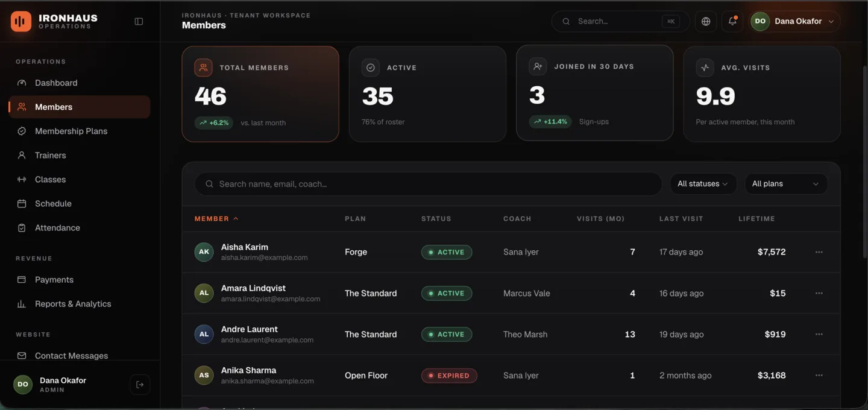Click the global Search field

tap(620, 21)
